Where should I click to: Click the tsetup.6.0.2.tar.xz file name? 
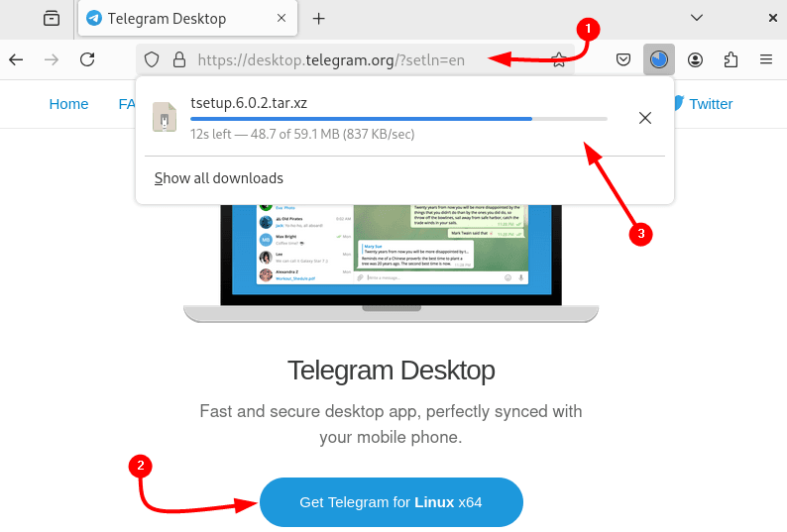(249, 103)
